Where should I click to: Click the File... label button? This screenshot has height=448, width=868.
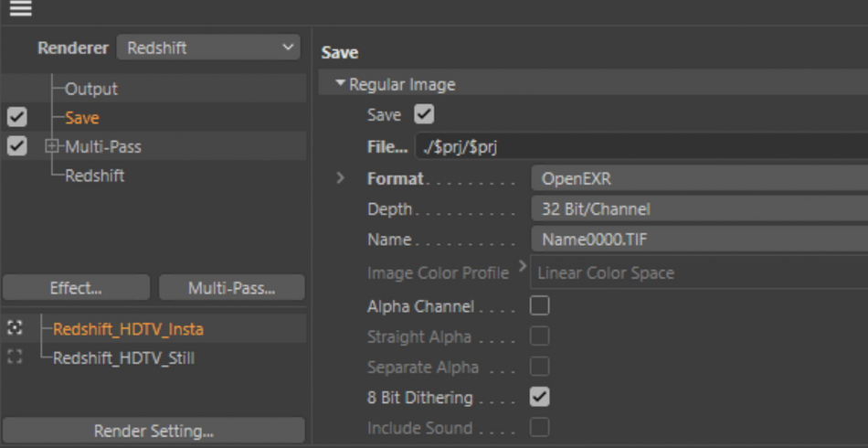(x=387, y=147)
